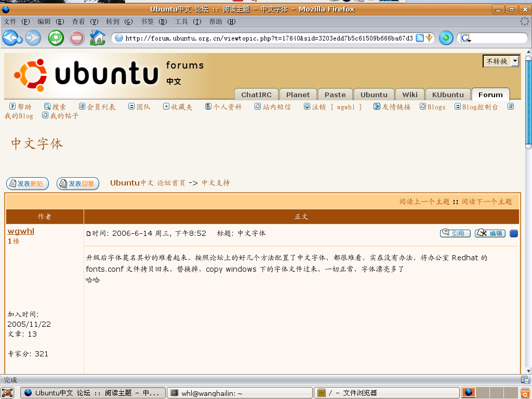This screenshot has height=399, width=532.
Task: Click the Forward navigation arrow
Action: pyautogui.click(x=33, y=37)
